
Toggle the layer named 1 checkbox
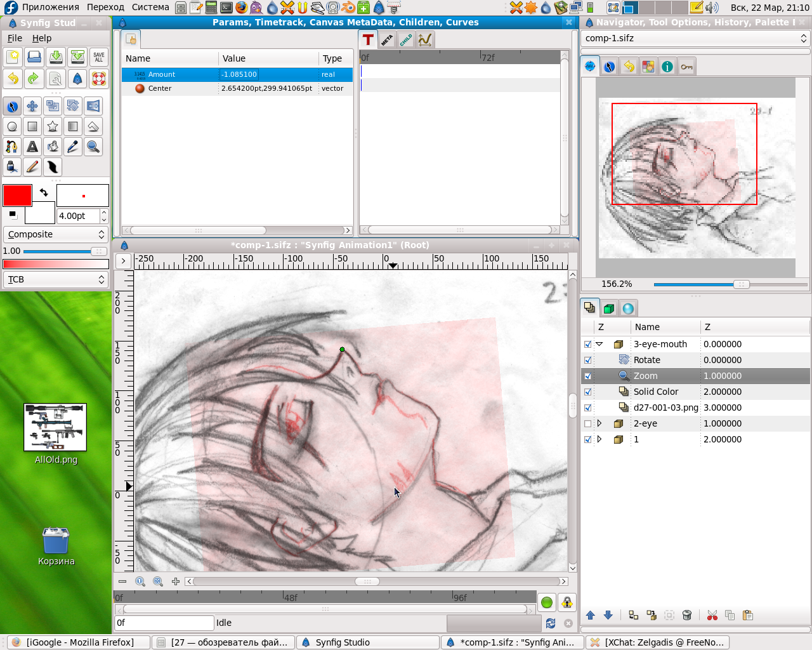pyautogui.click(x=588, y=439)
